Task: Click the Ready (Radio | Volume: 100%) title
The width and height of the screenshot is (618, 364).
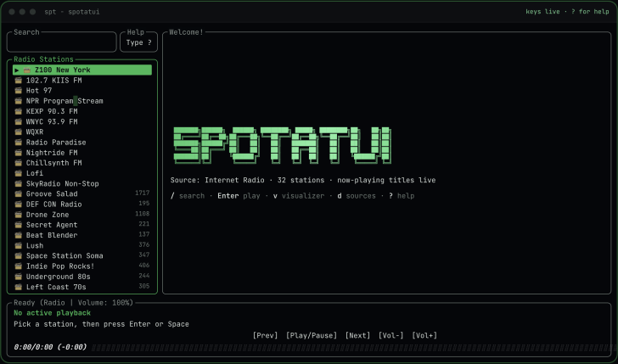Action: [74, 303]
